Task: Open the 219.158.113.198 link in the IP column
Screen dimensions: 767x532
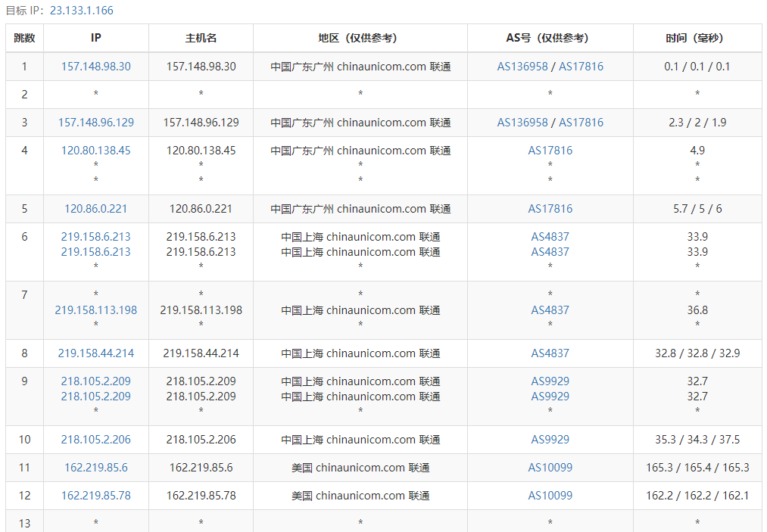Action: tap(96, 310)
